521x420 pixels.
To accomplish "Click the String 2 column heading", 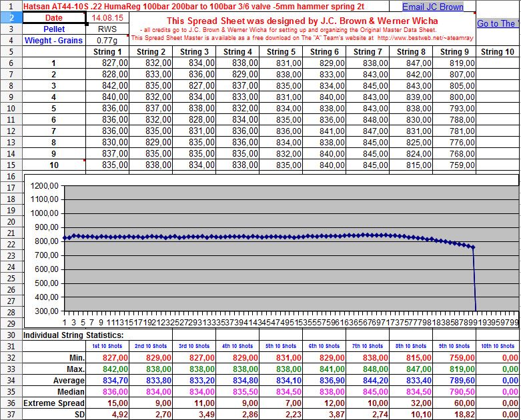I will 151,52.
